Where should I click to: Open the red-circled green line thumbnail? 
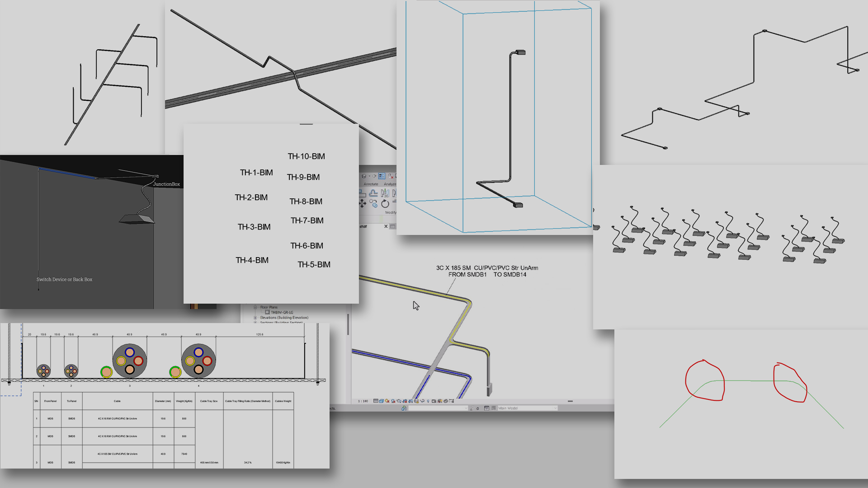pos(741,404)
